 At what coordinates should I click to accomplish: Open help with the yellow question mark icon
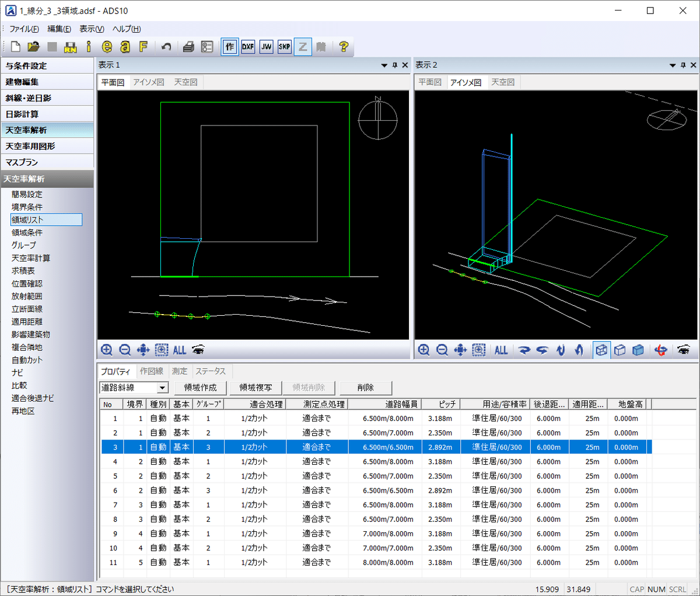[x=344, y=47]
